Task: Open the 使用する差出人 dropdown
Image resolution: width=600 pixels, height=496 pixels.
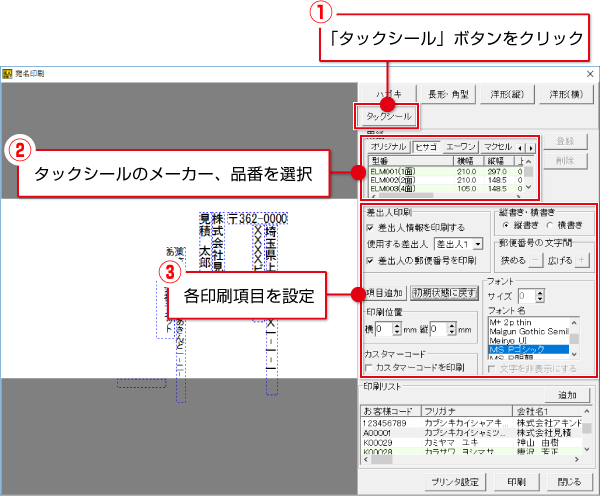Action: tap(478, 244)
